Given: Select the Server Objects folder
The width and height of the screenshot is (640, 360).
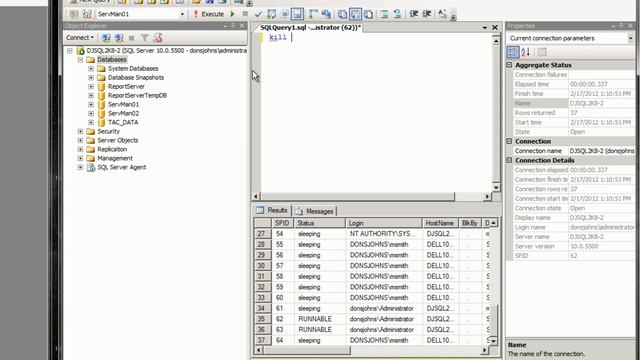Looking at the screenshot, I should [118, 140].
